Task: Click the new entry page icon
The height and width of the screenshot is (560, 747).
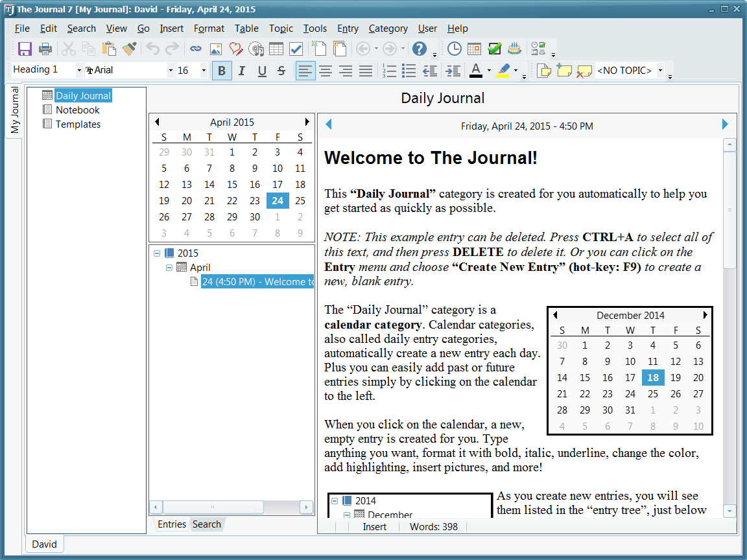Action: tap(319, 49)
